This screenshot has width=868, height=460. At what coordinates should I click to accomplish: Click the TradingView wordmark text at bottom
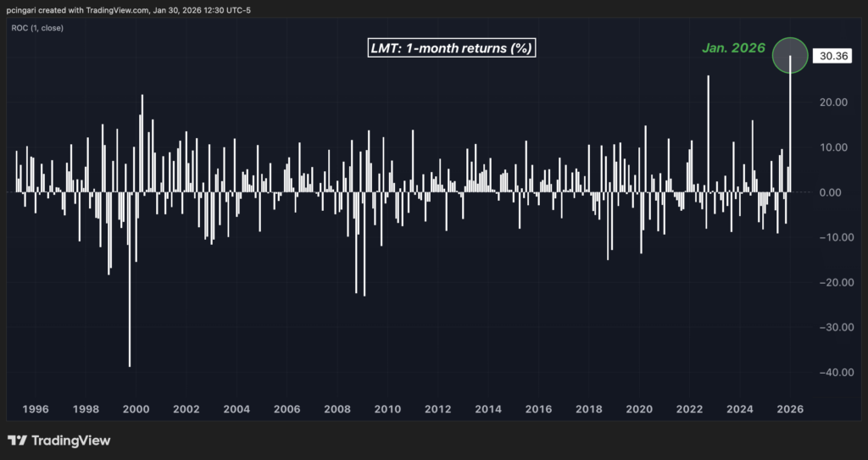[x=71, y=441]
